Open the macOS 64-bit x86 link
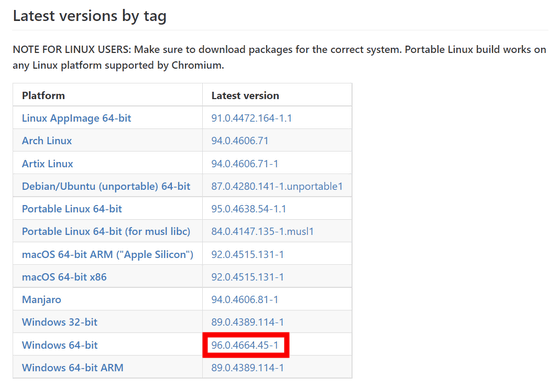Screen dimensions: 560x387 point(64,277)
